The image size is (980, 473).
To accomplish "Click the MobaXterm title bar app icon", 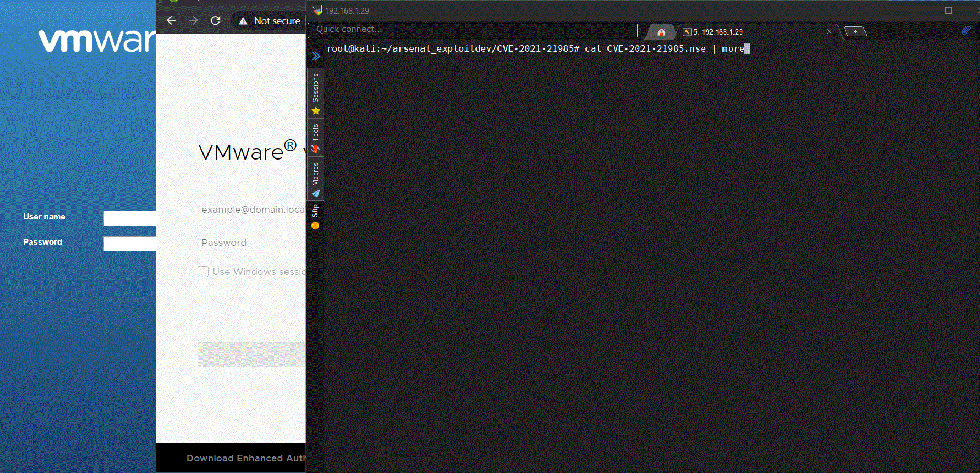I will click(316, 10).
